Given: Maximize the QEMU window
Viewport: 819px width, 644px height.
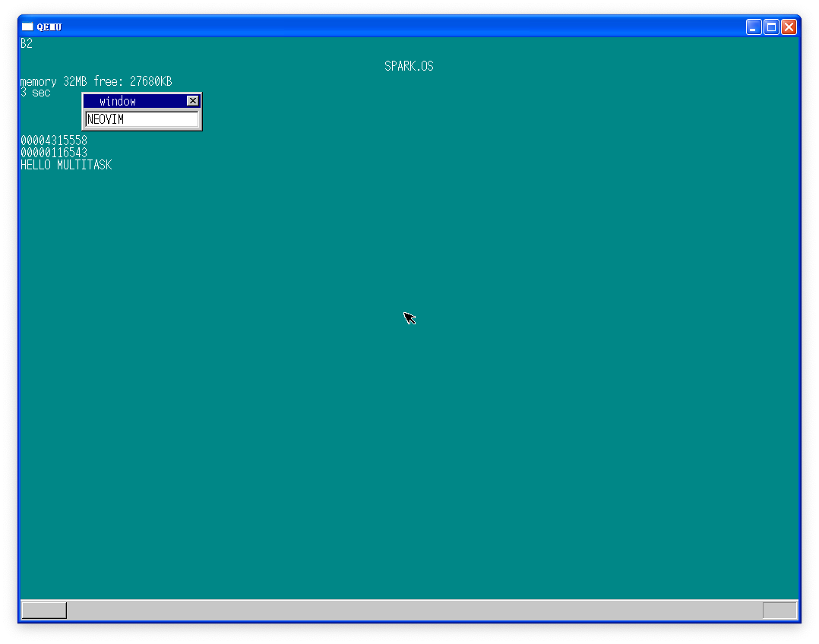Looking at the screenshot, I should click(x=771, y=27).
